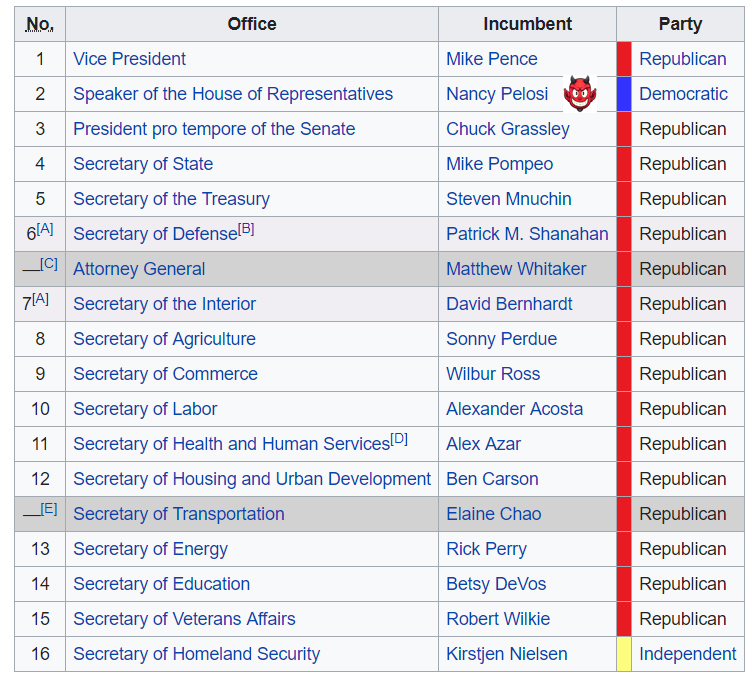Open the Democratic party link
753x678 pixels.
pyautogui.click(x=683, y=94)
